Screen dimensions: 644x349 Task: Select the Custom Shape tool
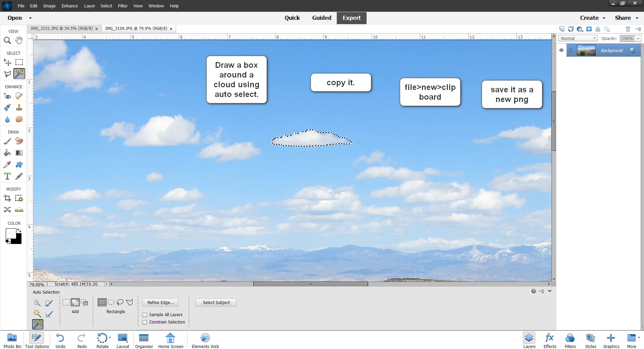[19, 164]
